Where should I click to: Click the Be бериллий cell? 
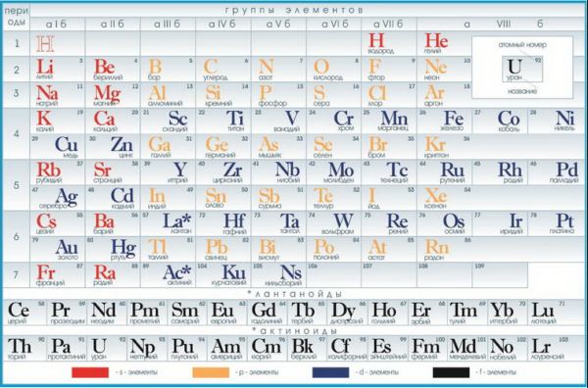coord(113,70)
